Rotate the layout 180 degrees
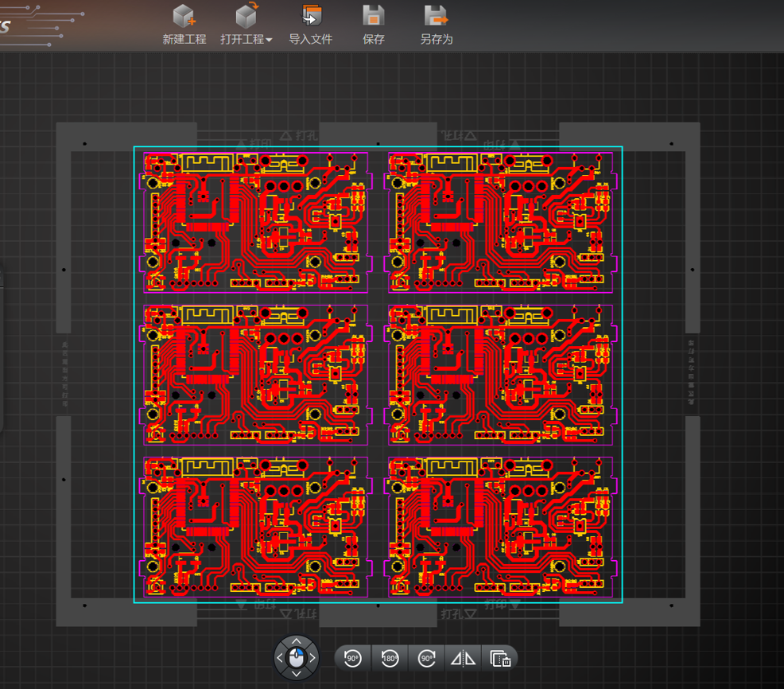 [390, 658]
